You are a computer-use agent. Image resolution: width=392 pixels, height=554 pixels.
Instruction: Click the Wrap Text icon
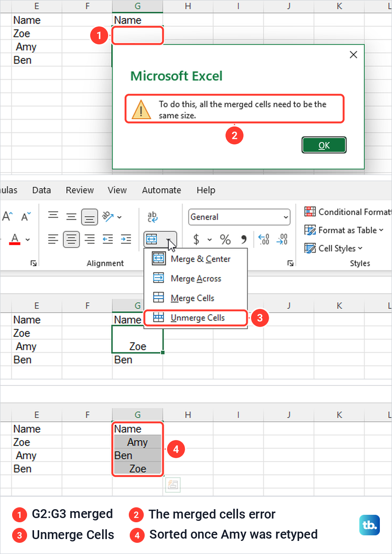(153, 217)
